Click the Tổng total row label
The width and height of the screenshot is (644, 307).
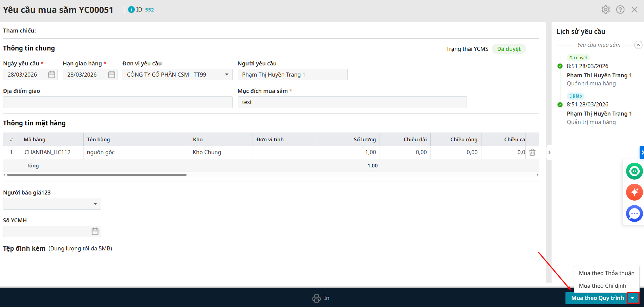33,165
